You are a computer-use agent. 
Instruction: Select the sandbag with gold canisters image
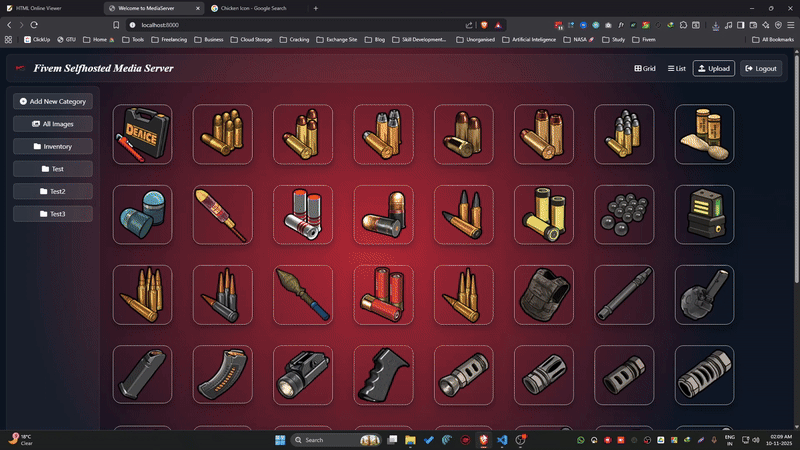[x=705, y=134]
